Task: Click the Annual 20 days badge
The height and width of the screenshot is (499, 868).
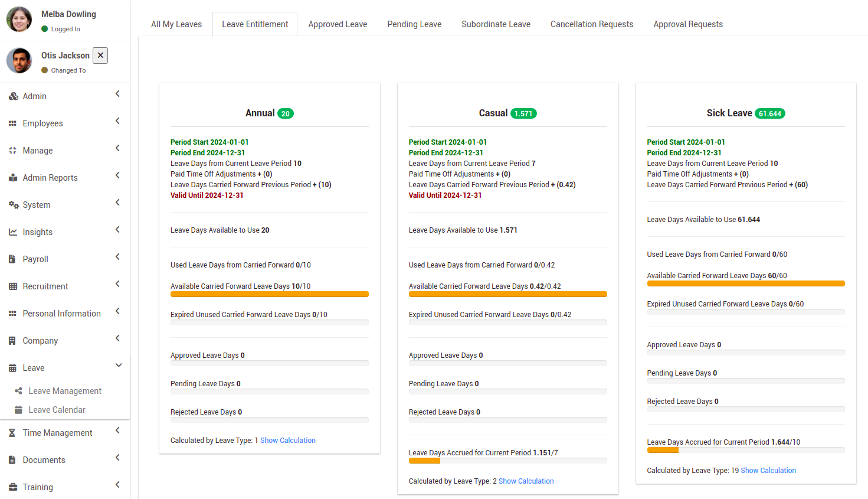Action: [x=286, y=113]
